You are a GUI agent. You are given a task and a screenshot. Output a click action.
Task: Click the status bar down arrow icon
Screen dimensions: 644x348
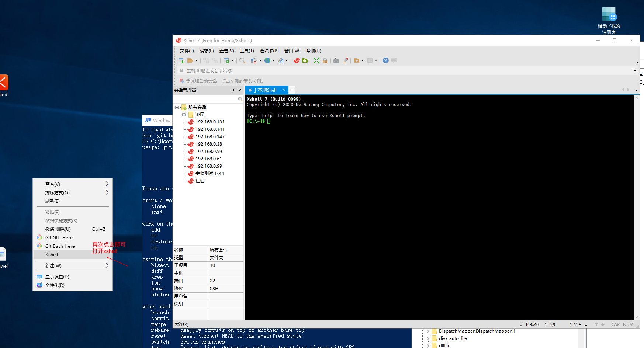(x=603, y=324)
